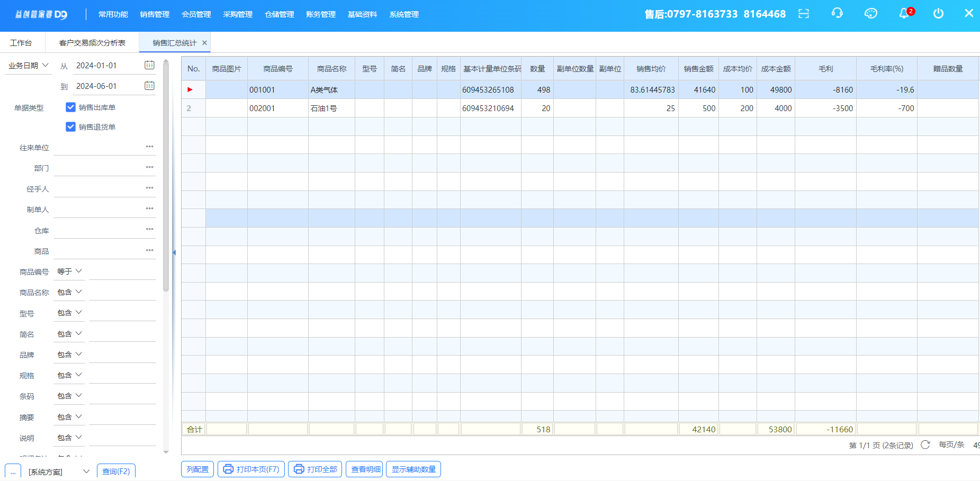Click 打印全部 button
Image resolution: width=980 pixels, height=481 pixels.
pos(315,469)
